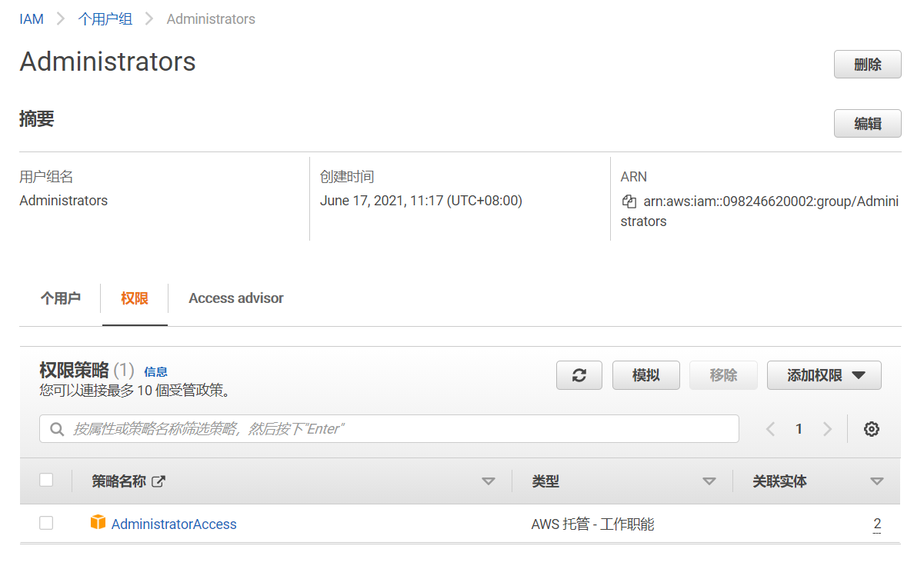Open table settings gear icon
The width and height of the screenshot is (924, 579).
click(871, 429)
